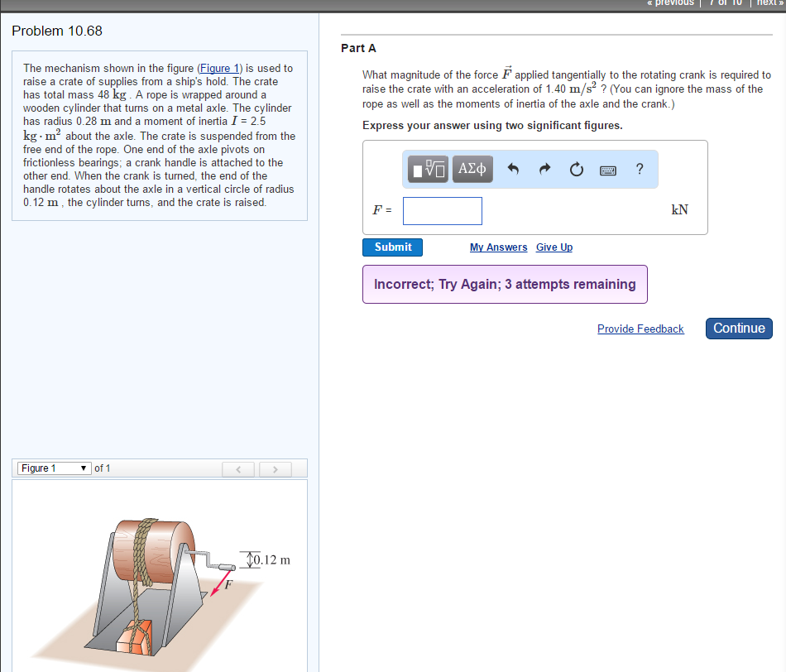
Task: Click the kN unit label
Action: pos(680,209)
